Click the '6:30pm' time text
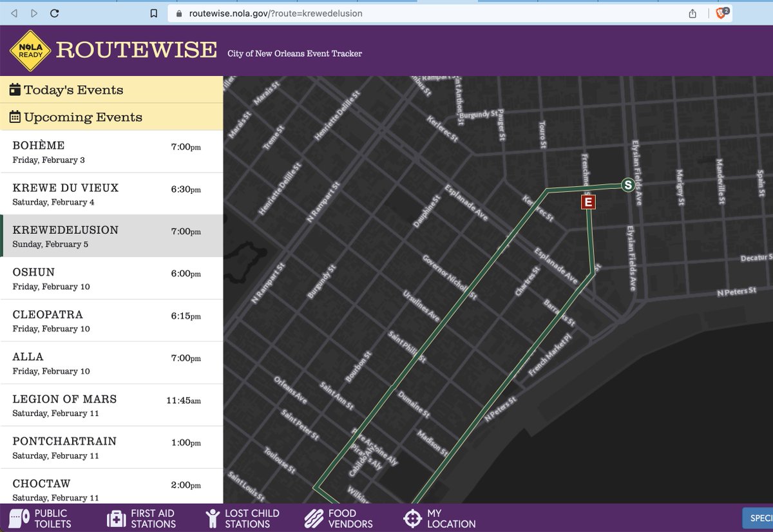This screenshot has width=773, height=532. point(186,189)
